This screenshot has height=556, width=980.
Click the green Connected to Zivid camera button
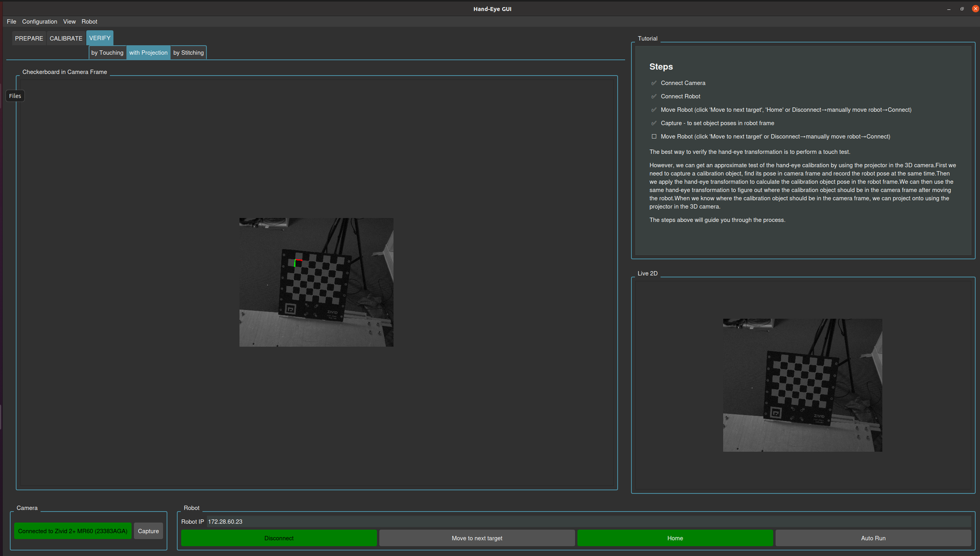(73, 531)
